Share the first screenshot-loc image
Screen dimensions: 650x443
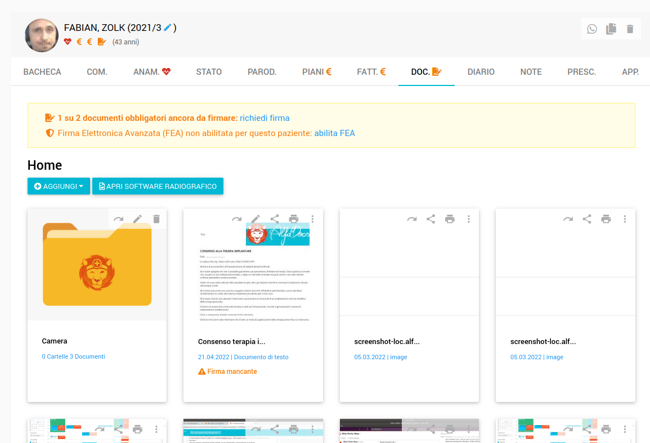tap(431, 219)
